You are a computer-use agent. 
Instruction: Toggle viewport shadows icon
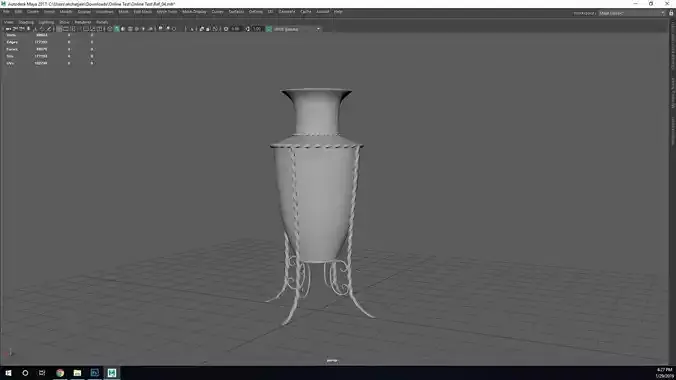(x=150, y=29)
